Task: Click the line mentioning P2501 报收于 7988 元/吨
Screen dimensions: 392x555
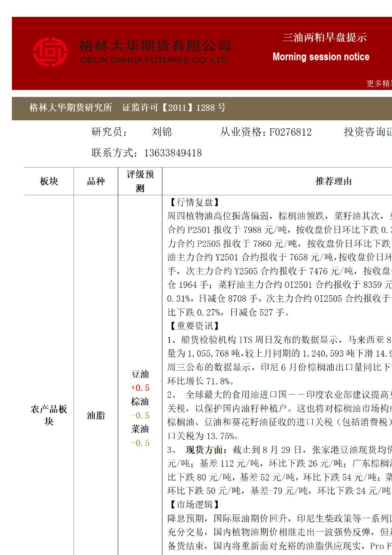Action: click(x=279, y=230)
